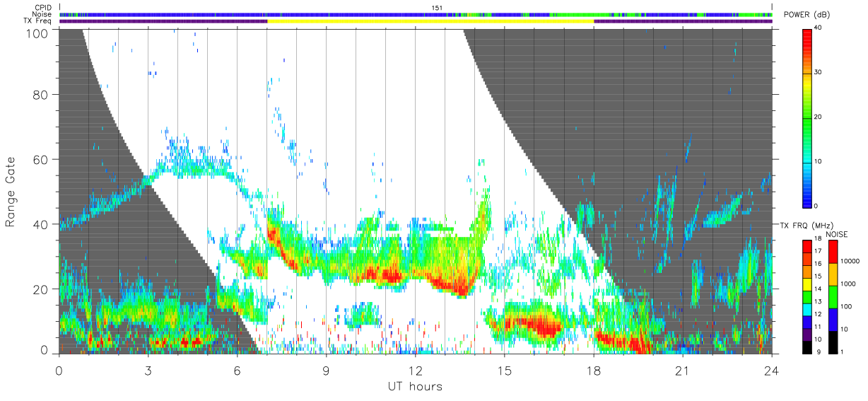Click the x-axis tick label '18'
Viewport: 868px width, 401px height.
593,371
